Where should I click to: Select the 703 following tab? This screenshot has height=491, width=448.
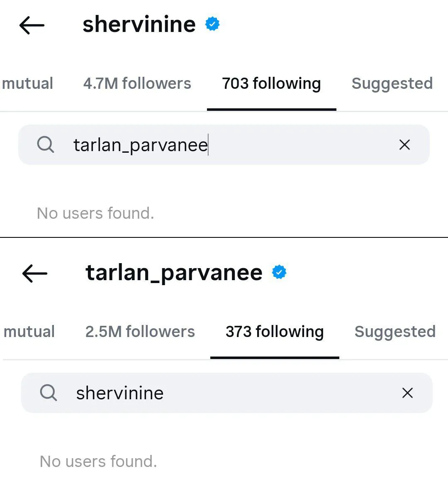pyautogui.click(x=271, y=83)
